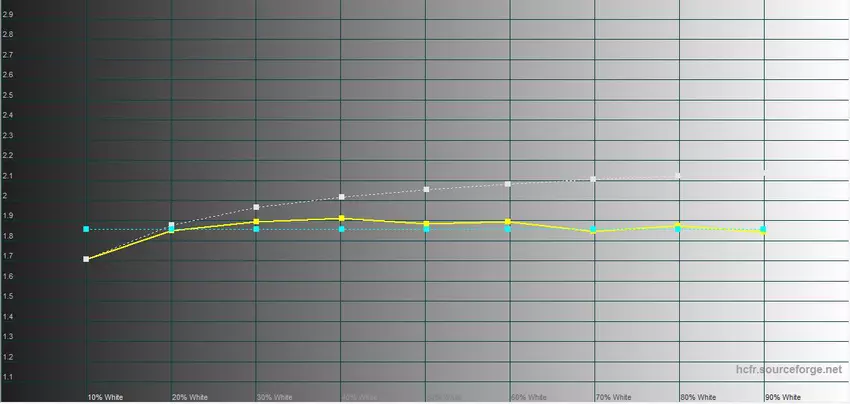Select the "90% White" x-axis label

point(783,397)
